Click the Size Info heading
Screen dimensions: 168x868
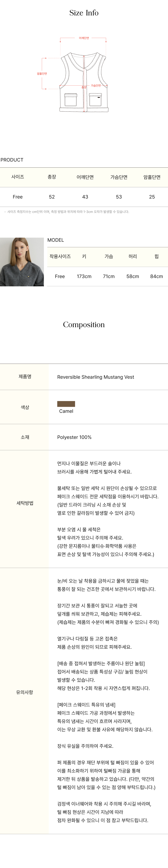point(84,13)
